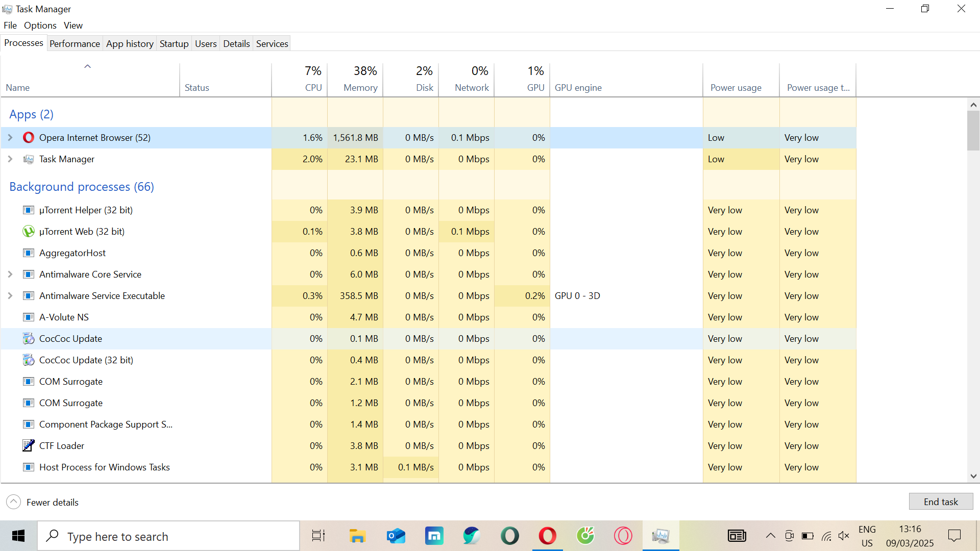Click scrollbar down arrow in process list
The width and height of the screenshot is (980, 551).
tap(973, 476)
